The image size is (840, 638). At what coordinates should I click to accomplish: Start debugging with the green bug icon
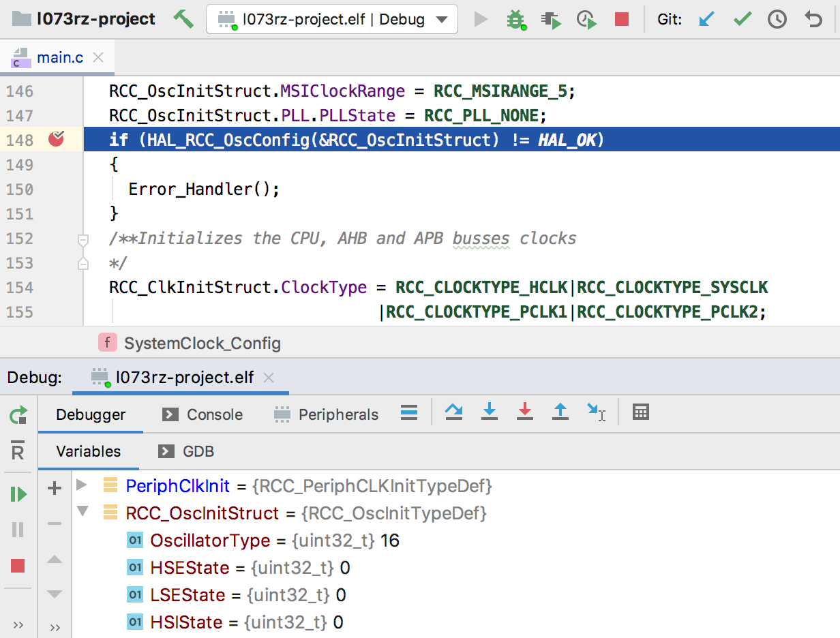(516, 19)
